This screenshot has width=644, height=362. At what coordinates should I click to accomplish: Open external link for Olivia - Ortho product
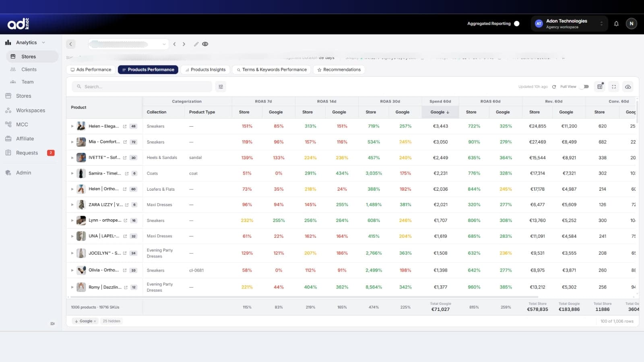tap(125, 270)
